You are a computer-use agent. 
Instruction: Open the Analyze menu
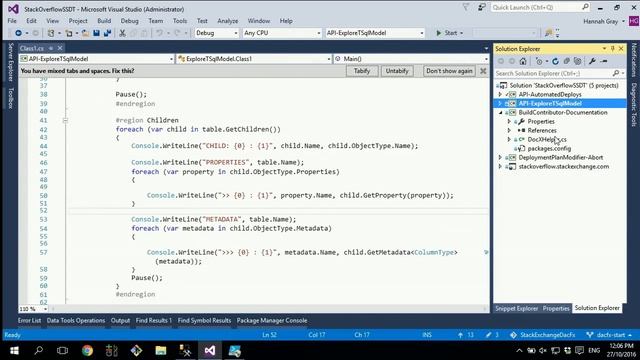(227, 21)
